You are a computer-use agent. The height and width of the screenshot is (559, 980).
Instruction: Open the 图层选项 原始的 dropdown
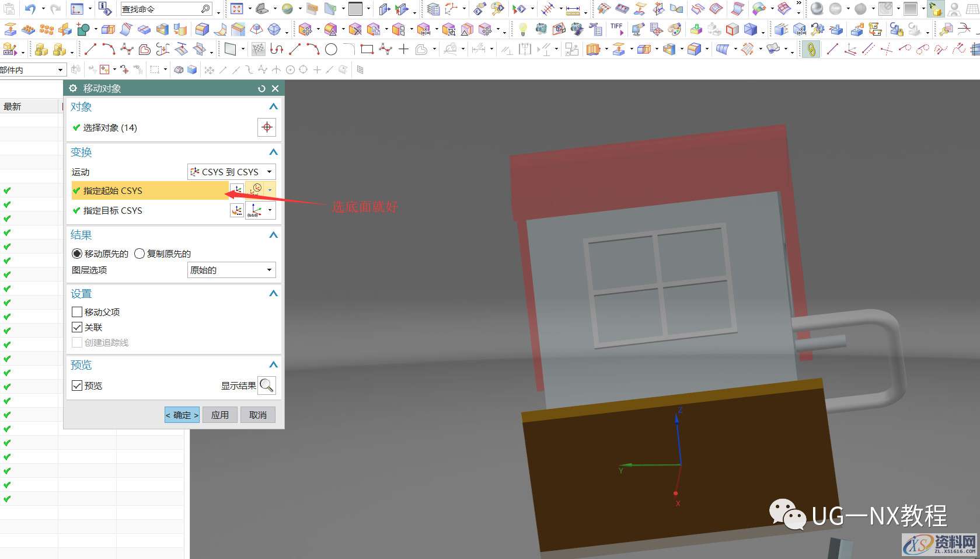(x=231, y=270)
